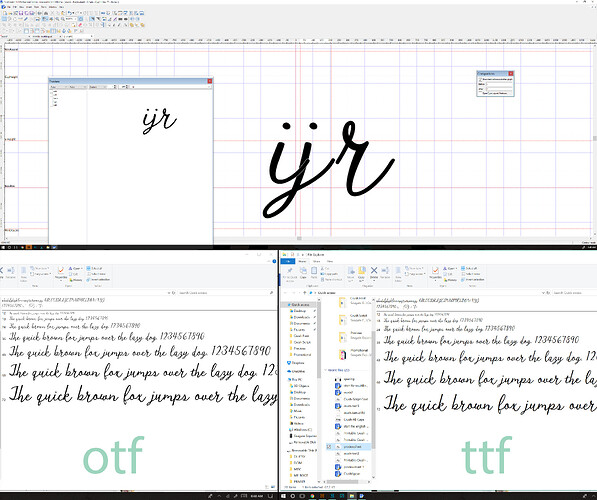The width and height of the screenshot is (597, 500).
Task: Click Properties icon in otf window ribbon
Action: (61, 272)
